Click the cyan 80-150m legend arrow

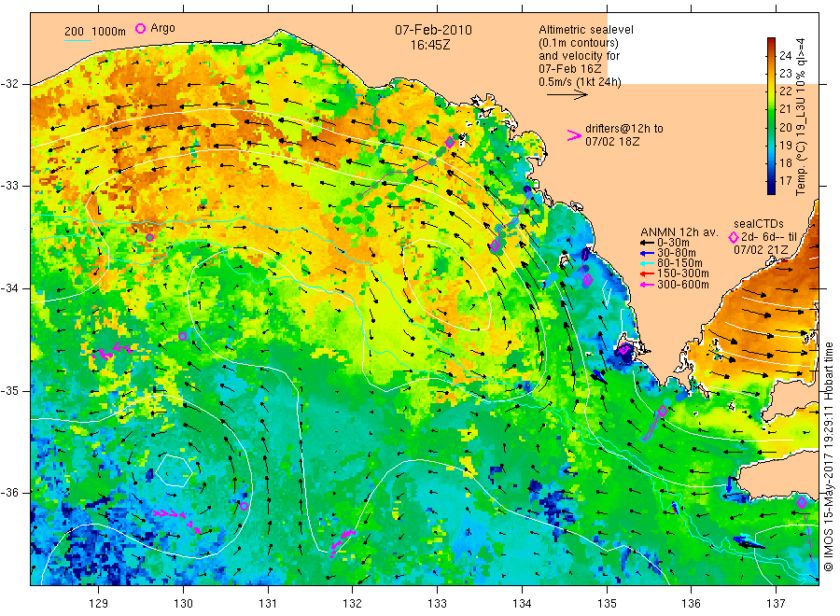[x=647, y=263]
